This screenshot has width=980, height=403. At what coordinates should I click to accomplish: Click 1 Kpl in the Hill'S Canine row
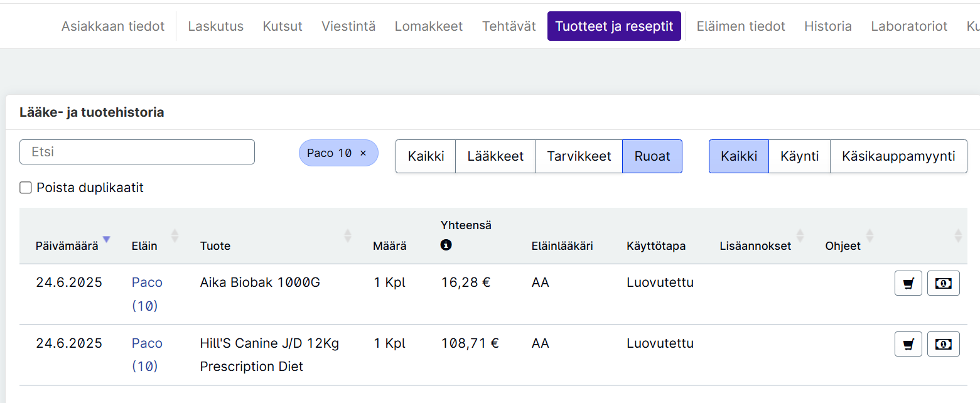389,343
